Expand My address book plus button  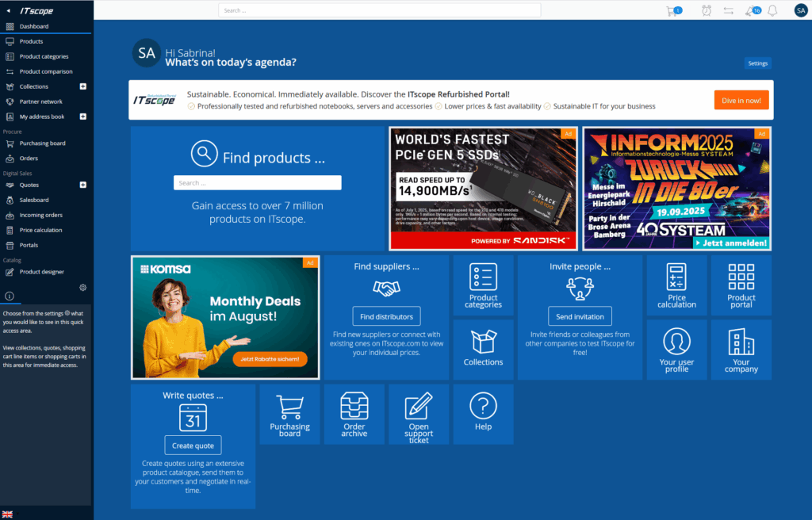[x=83, y=117]
